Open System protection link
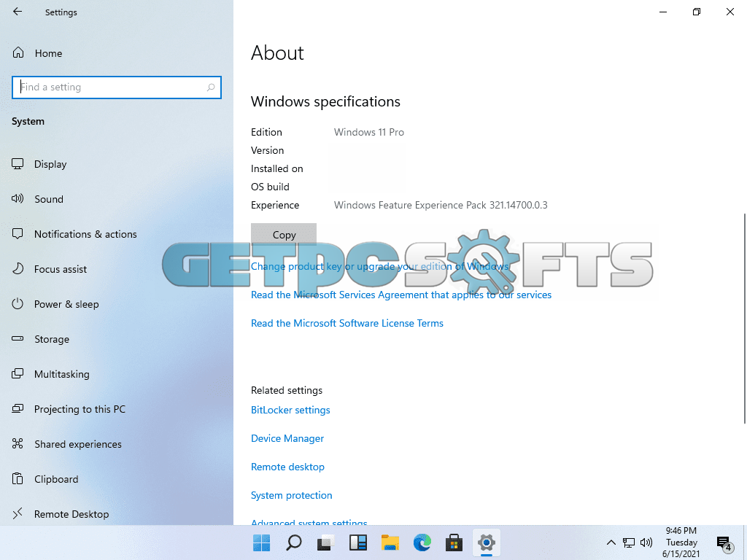Viewport: 747px width, 560px height. tap(291, 495)
